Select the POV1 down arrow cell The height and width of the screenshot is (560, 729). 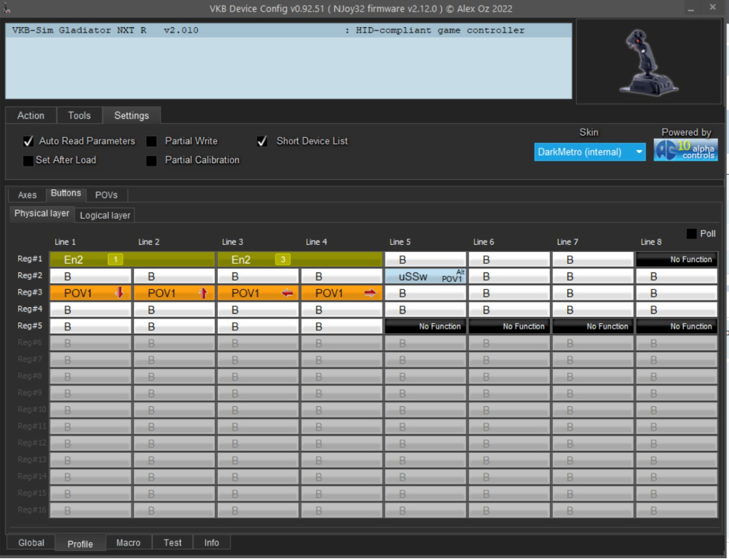91,293
